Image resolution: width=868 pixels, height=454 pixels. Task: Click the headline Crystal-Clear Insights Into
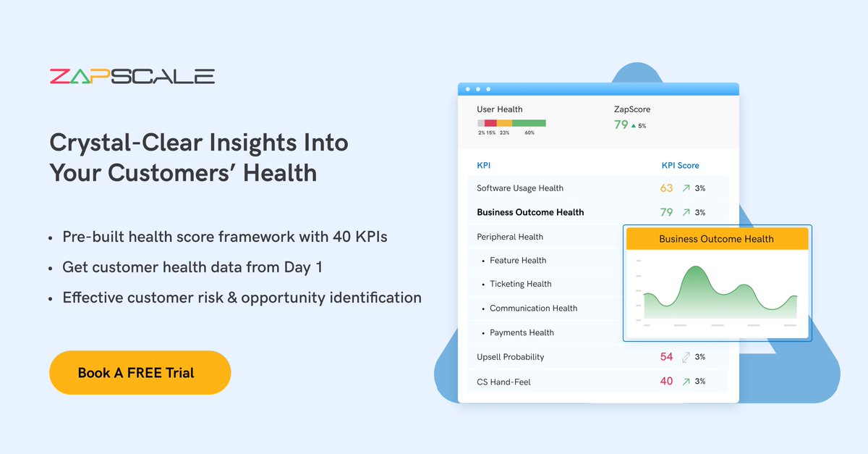pyautogui.click(x=199, y=143)
